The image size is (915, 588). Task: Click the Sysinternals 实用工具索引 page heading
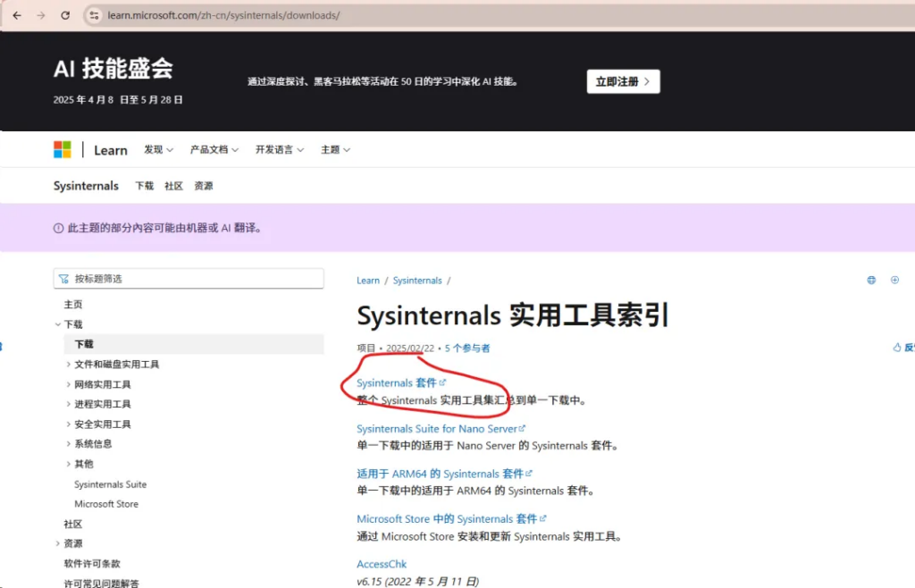(512, 315)
